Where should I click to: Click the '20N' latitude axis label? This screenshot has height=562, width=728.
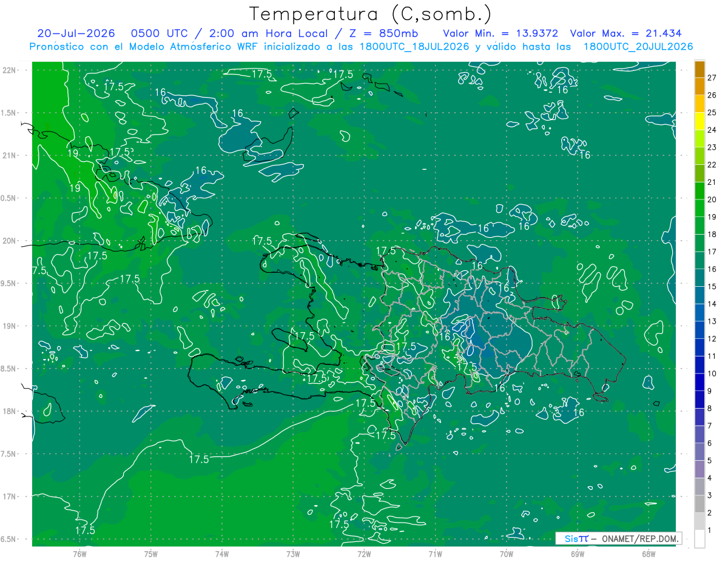(9, 241)
